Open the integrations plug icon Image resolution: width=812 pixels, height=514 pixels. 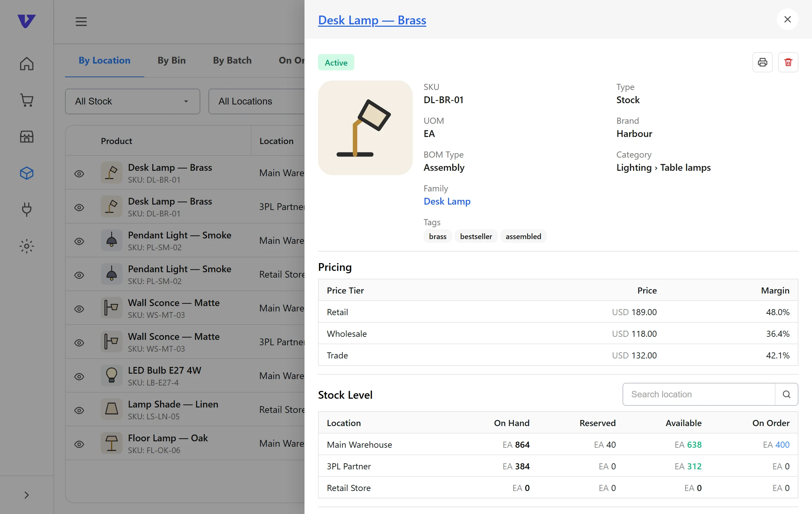[x=27, y=210]
